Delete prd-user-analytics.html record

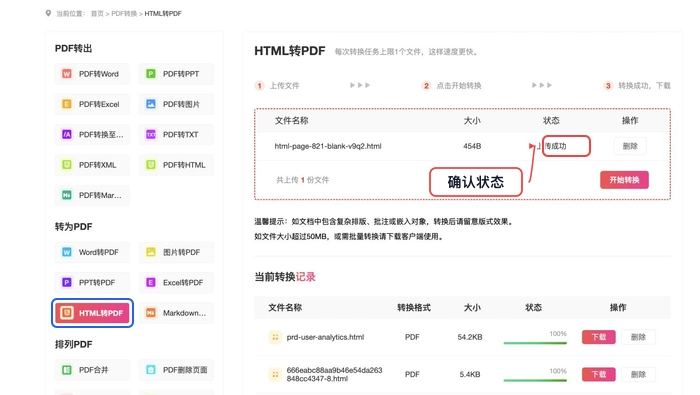(638, 337)
